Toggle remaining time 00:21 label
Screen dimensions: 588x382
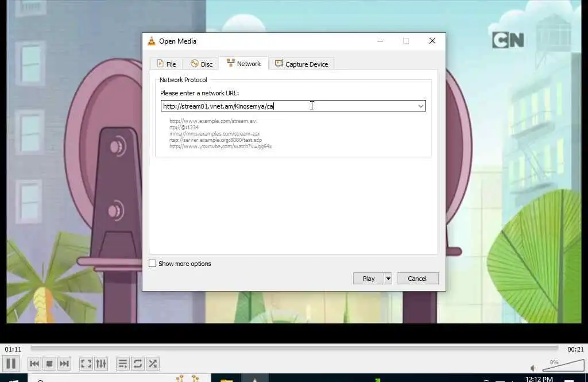(575, 349)
